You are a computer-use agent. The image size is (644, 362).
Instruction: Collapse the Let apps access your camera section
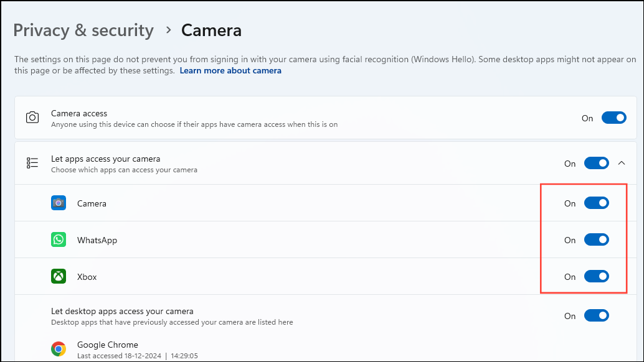pos(621,163)
